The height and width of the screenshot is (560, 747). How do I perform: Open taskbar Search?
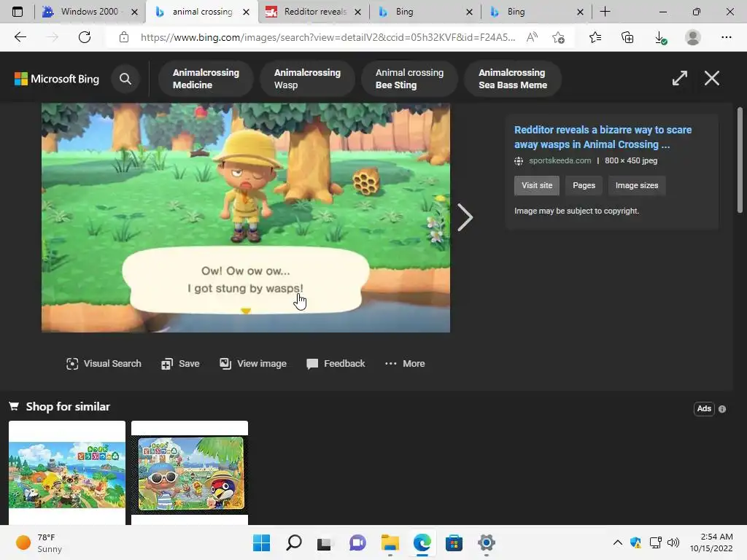point(293,542)
